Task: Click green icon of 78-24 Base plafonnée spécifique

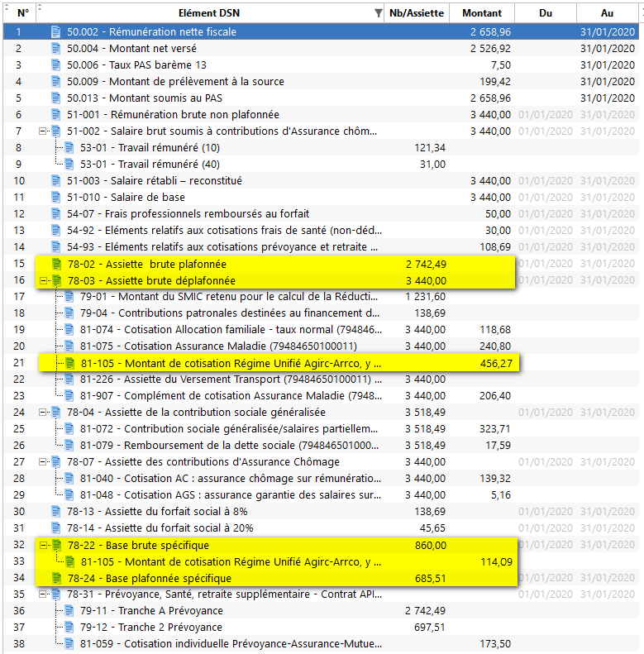Action: point(56,578)
